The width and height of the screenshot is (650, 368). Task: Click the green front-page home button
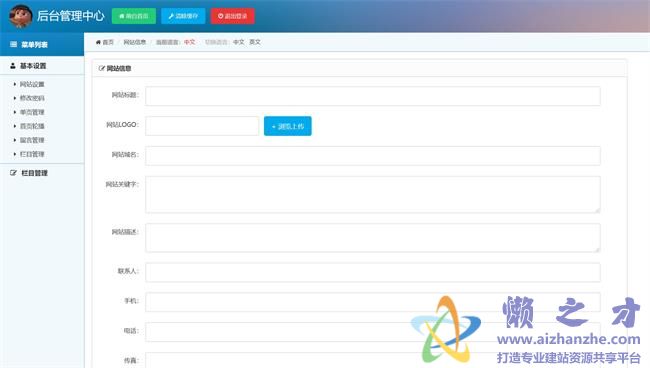tap(133, 16)
